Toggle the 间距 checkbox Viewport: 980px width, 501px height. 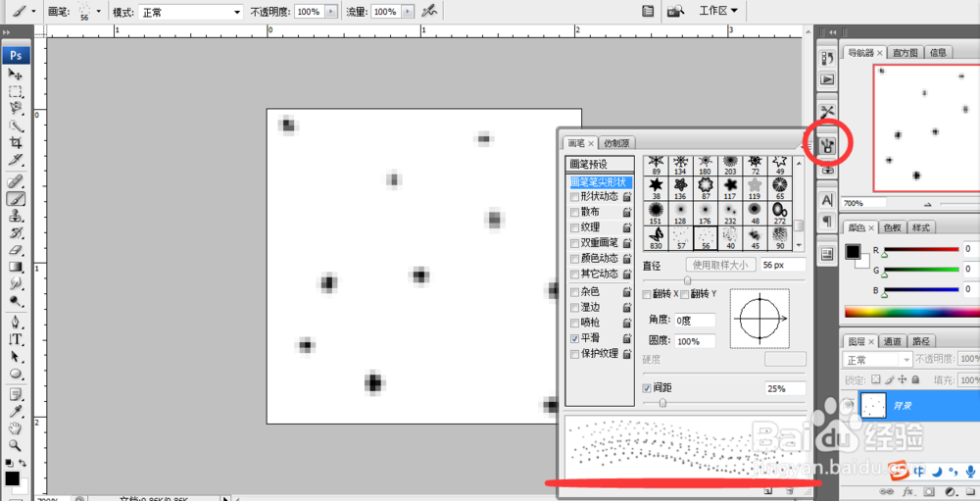[x=647, y=388]
